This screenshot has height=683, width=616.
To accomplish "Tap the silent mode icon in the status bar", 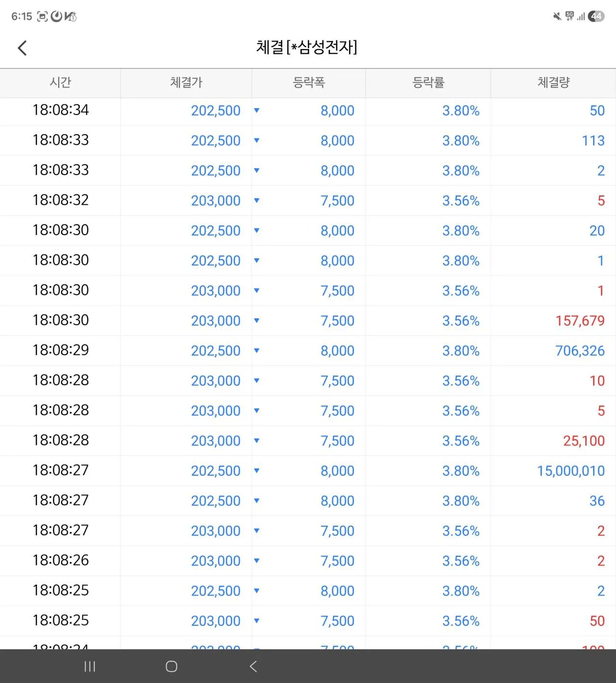I will pos(556,16).
